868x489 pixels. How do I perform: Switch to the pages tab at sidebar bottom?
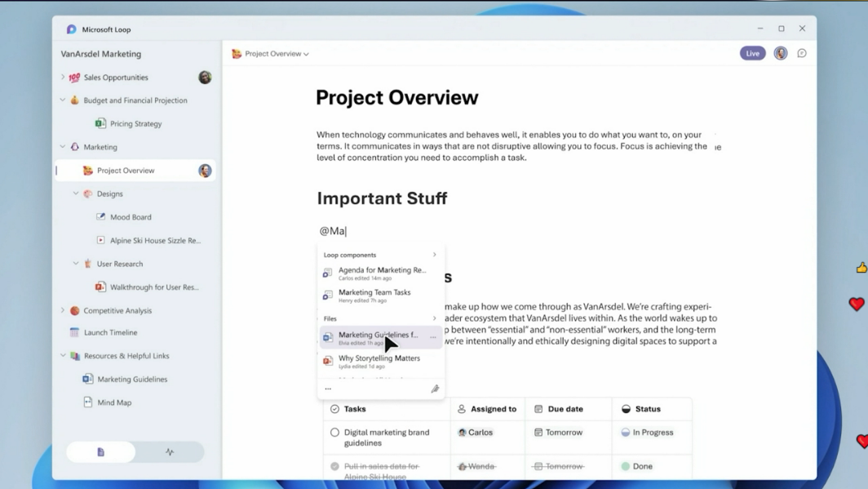pos(101,452)
